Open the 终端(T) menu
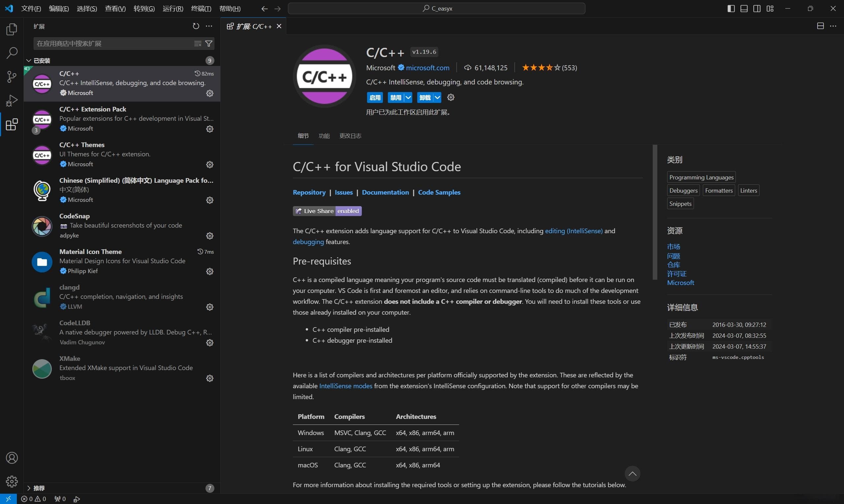Image resolution: width=844 pixels, height=504 pixels. (201, 9)
